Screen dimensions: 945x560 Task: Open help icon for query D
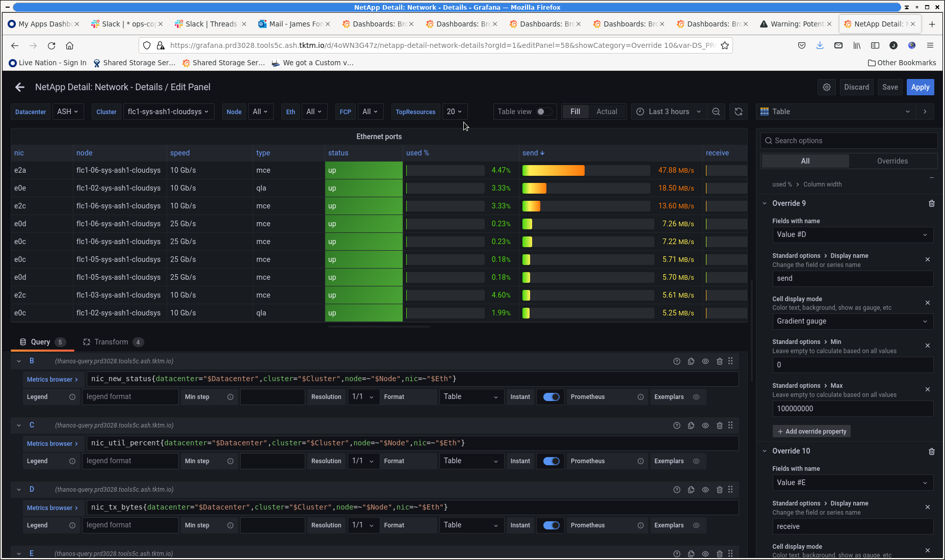click(x=677, y=490)
